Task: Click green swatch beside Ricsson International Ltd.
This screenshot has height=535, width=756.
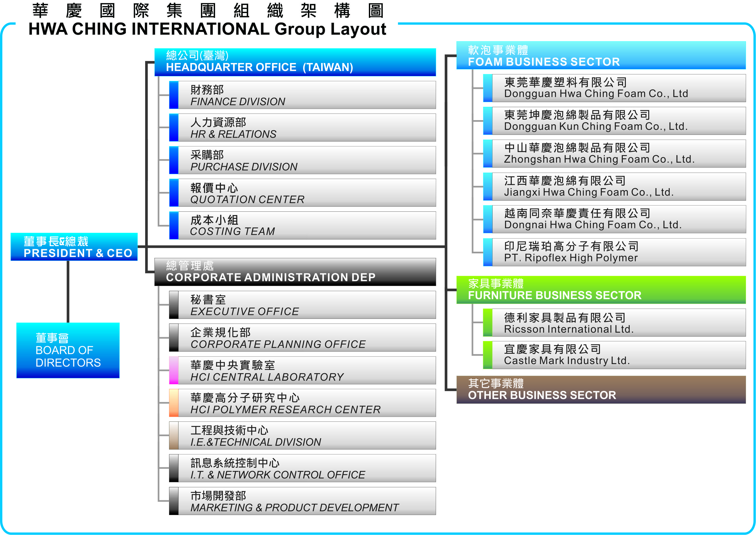Action: (x=488, y=322)
